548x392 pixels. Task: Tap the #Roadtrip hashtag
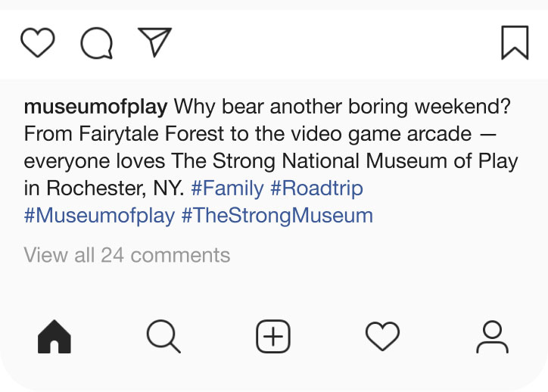click(x=316, y=188)
